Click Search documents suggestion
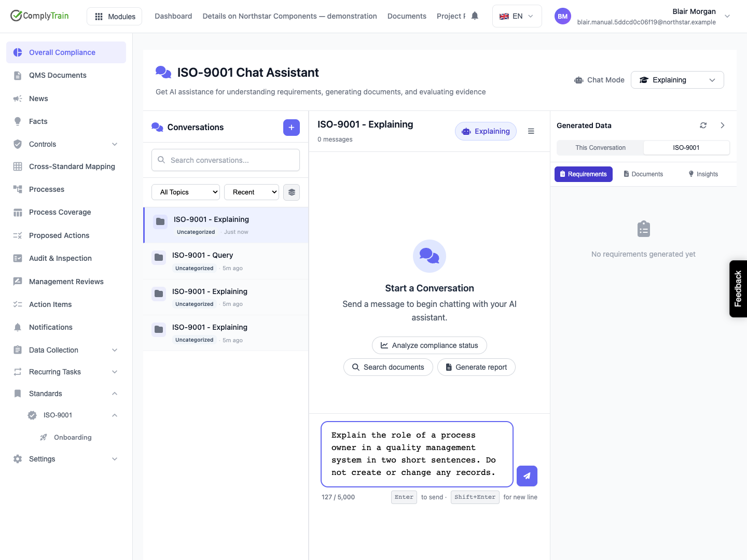This screenshot has height=560, width=747. pyautogui.click(x=388, y=367)
